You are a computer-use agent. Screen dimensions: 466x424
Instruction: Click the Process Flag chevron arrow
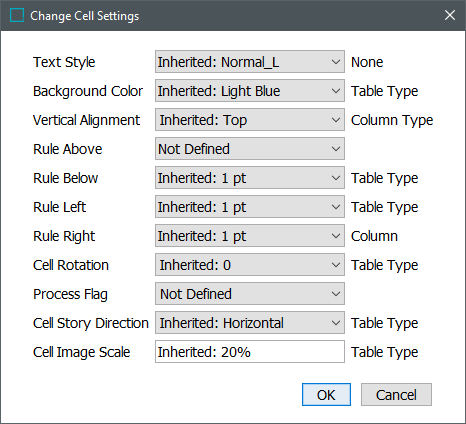(336, 294)
